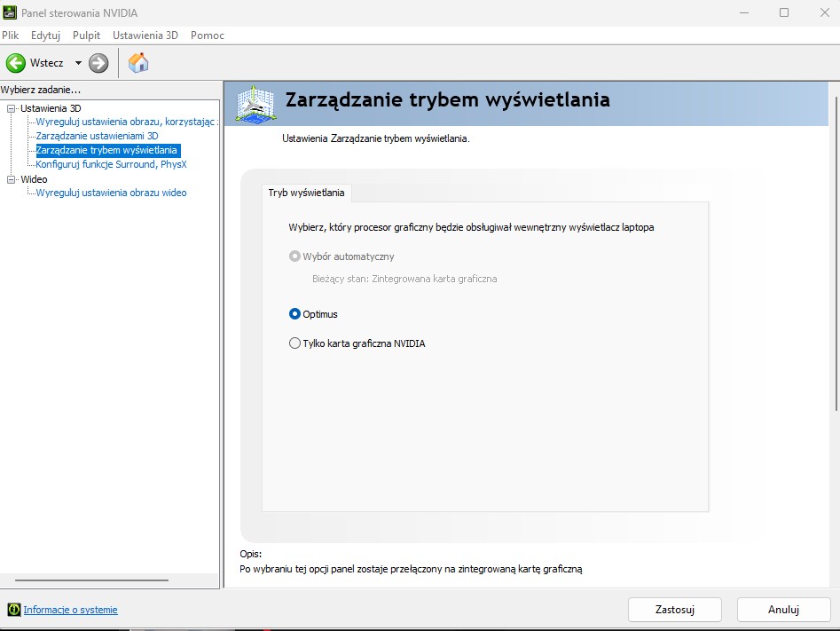Open the Pomoc menu
840x631 pixels.
pyautogui.click(x=207, y=35)
